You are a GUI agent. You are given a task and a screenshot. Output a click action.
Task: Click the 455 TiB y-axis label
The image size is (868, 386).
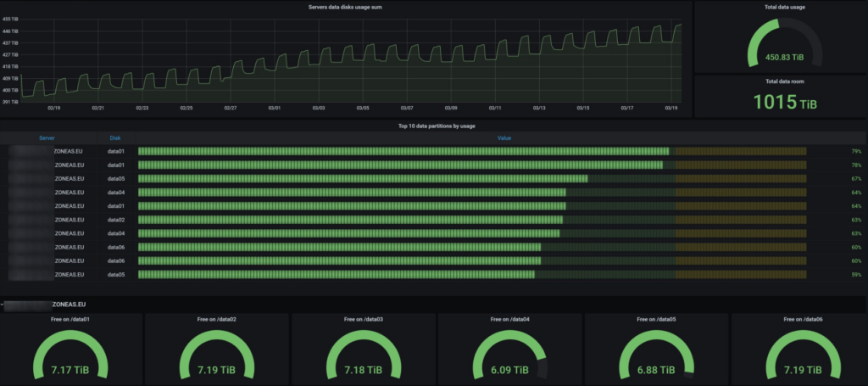click(10, 19)
